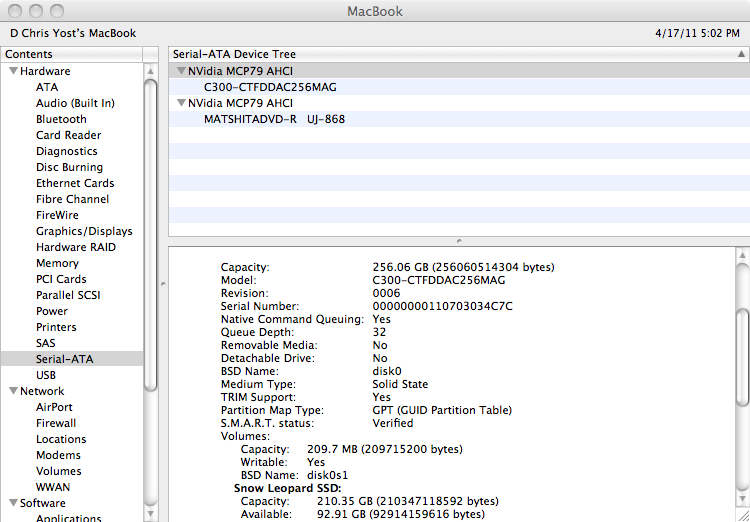Collapse the Network section triangle
This screenshot has width=750, height=522.
coord(14,391)
